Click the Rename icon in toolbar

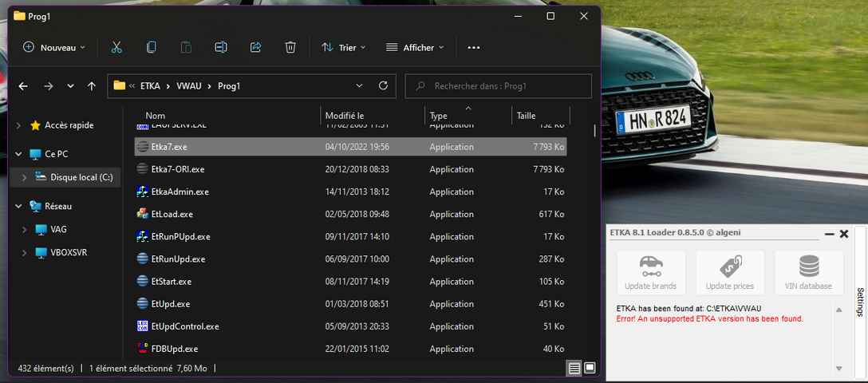click(221, 48)
